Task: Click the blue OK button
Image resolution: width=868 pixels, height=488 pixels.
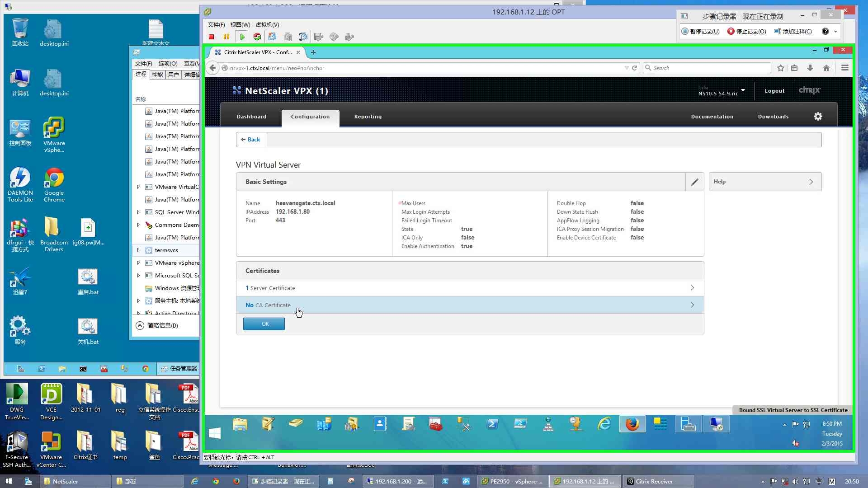Action: [264, 324]
